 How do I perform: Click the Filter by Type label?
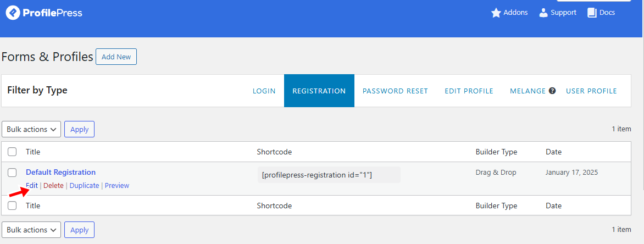[37, 90]
